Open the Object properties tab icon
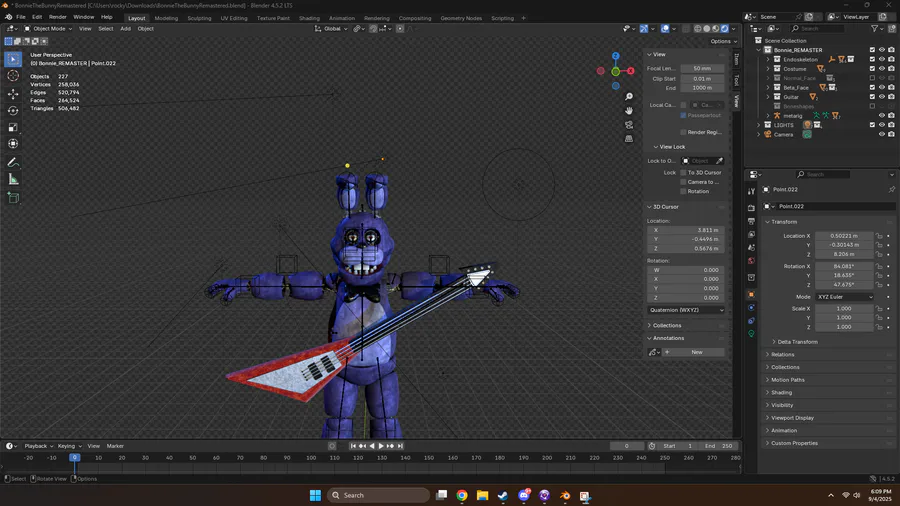This screenshot has width=900, height=506. (751, 294)
